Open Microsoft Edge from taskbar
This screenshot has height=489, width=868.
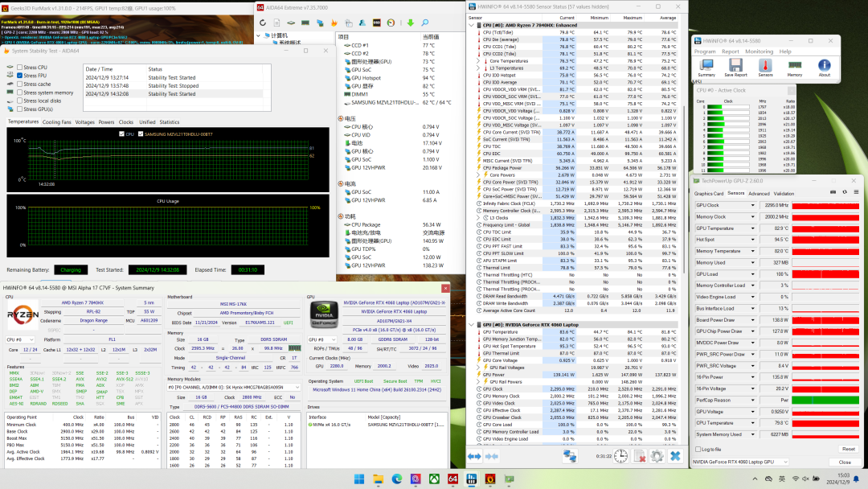397,479
